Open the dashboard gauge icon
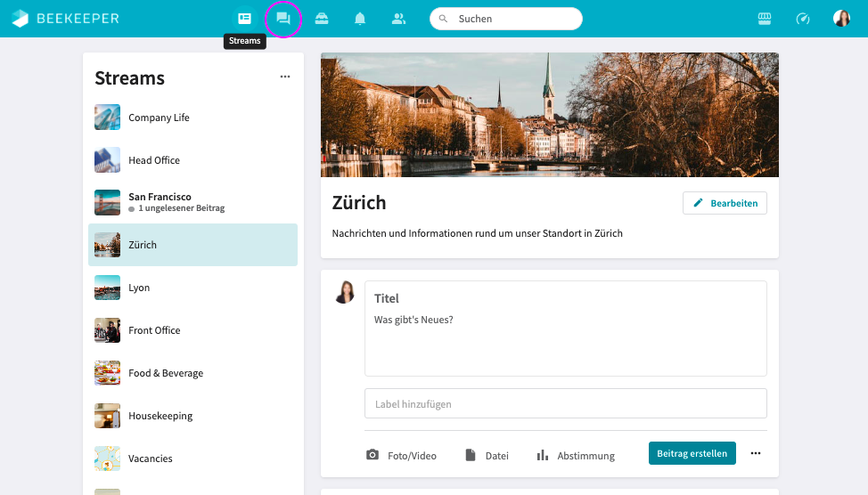868x495 pixels. [x=803, y=19]
